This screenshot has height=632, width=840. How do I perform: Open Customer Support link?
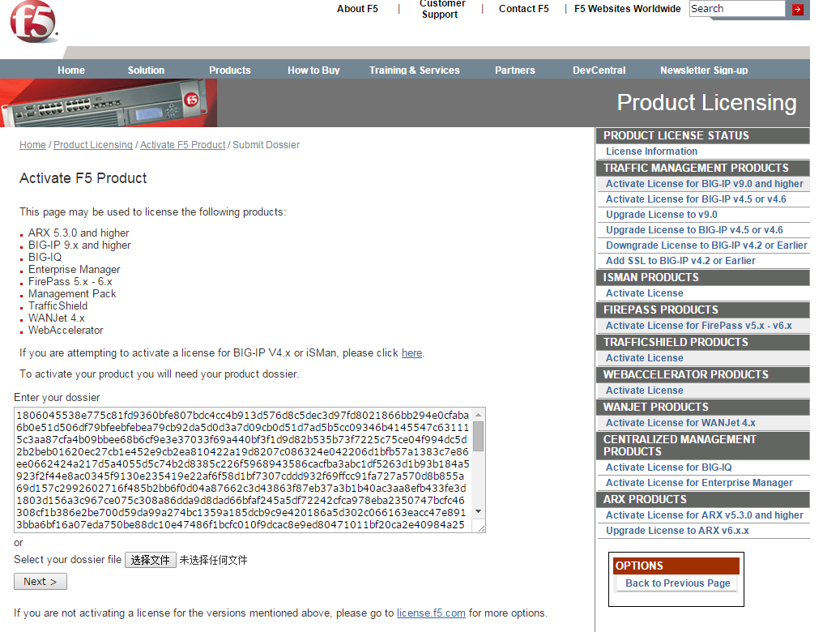click(x=441, y=9)
